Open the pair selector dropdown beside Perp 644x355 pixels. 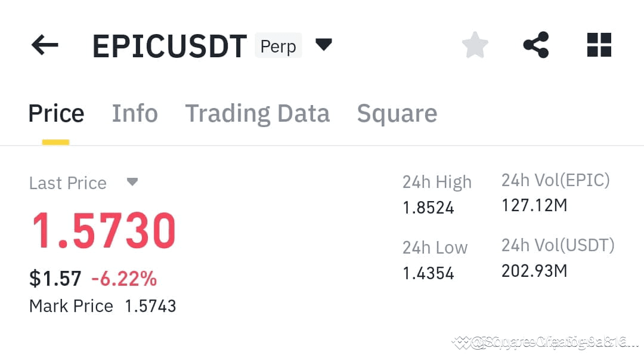(x=324, y=45)
